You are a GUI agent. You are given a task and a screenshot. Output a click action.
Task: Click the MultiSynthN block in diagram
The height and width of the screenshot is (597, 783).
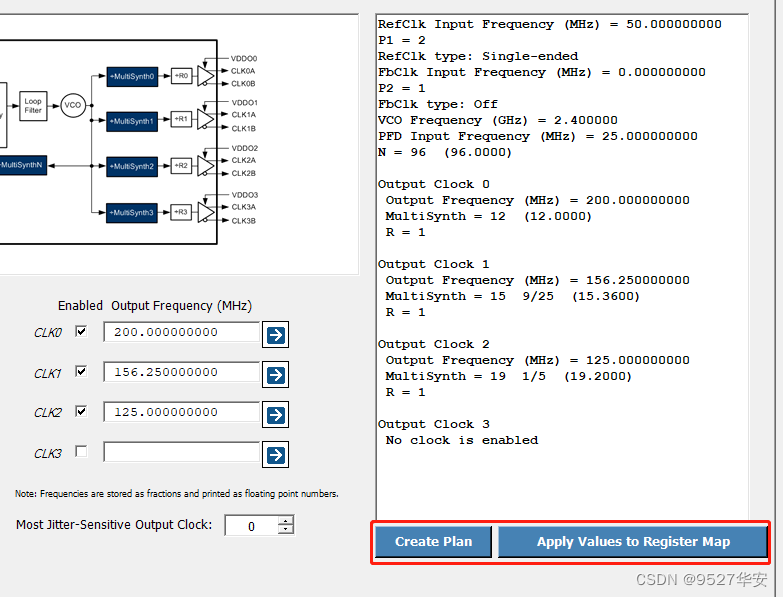click(x=23, y=165)
